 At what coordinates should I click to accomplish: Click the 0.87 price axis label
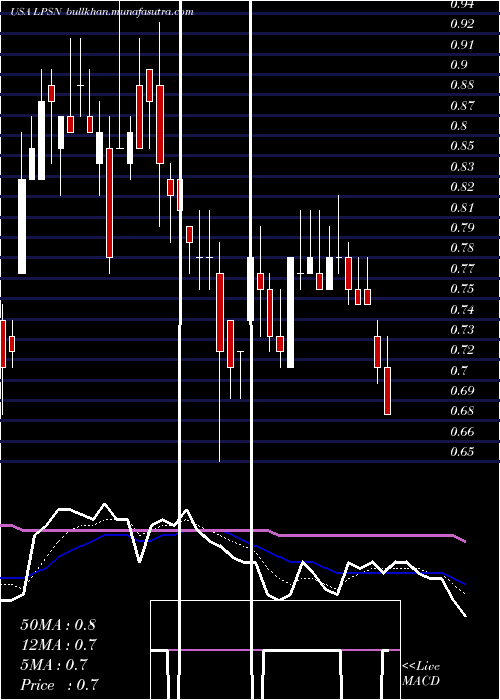coord(462,106)
